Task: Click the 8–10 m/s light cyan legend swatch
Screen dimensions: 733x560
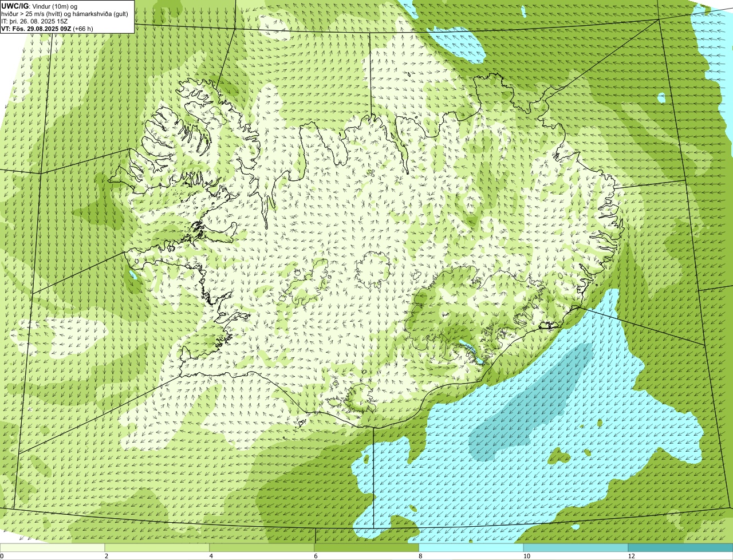Action: (x=472, y=547)
